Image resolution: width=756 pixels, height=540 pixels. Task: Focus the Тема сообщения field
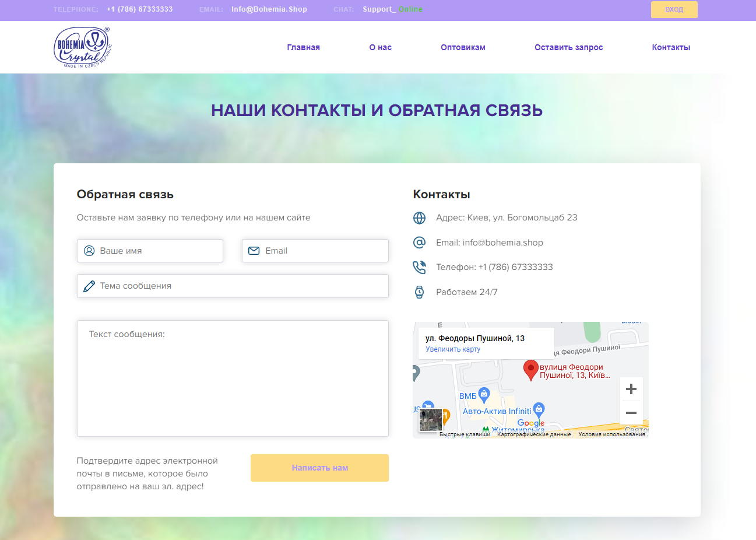tap(233, 286)
